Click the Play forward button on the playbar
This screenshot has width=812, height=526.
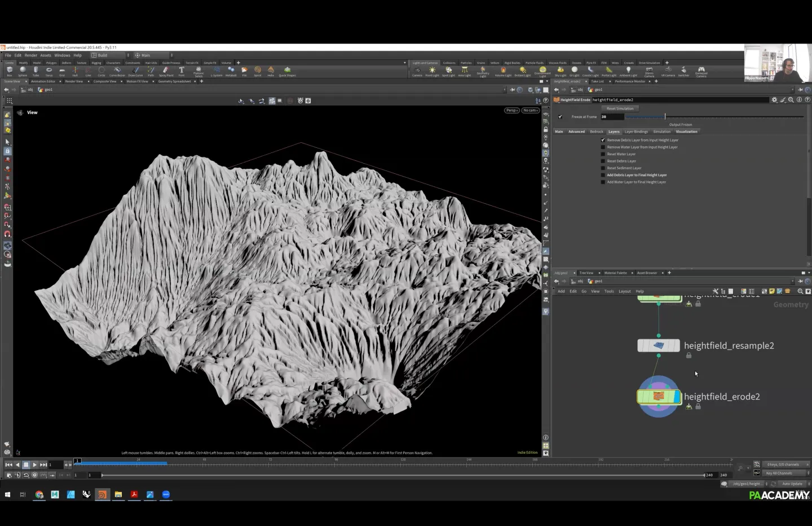(34, 464)
